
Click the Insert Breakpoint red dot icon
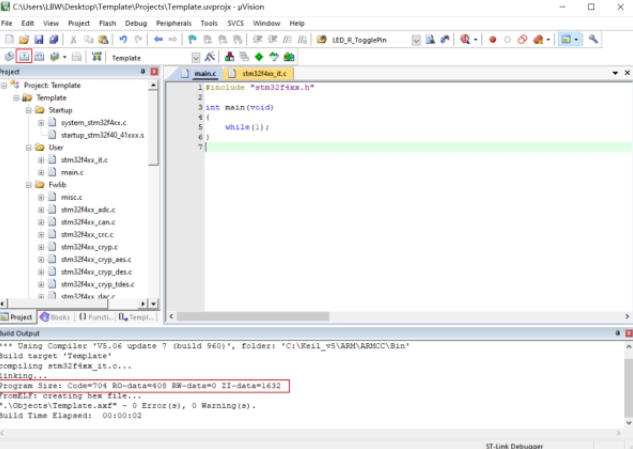point(492,40)
